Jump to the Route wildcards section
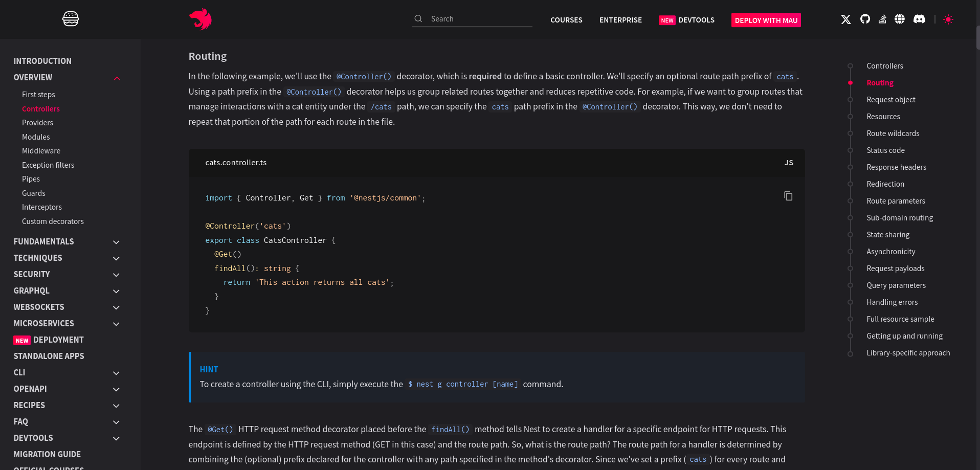980x470 pixels. coord(893,133)
